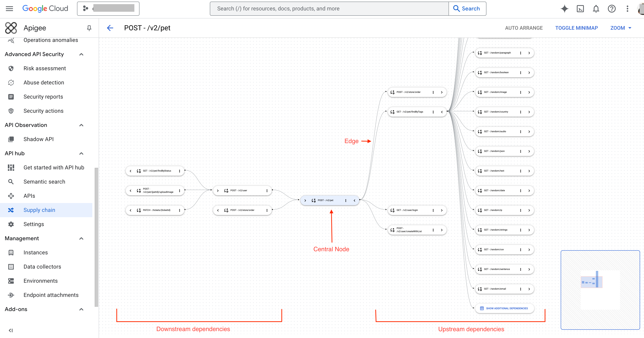644x338 pixels.
Task: Click TOGGLE MINIMAP to hide the minimap
Action: (576, 28)
